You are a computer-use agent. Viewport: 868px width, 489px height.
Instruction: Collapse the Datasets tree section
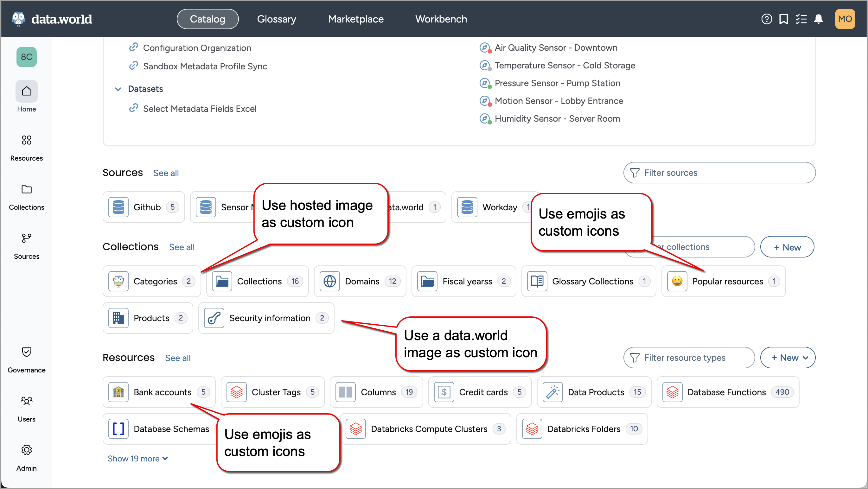click(x=118, y=89)
